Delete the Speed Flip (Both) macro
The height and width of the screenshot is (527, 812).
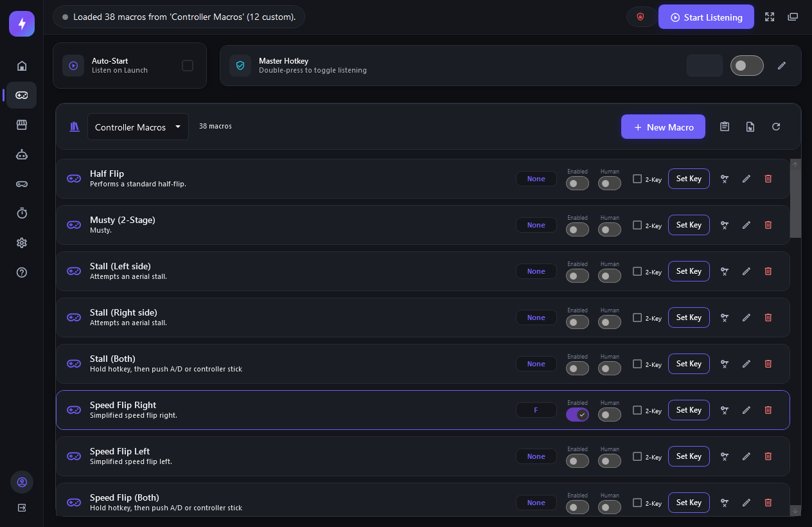(x=768, y=503)
